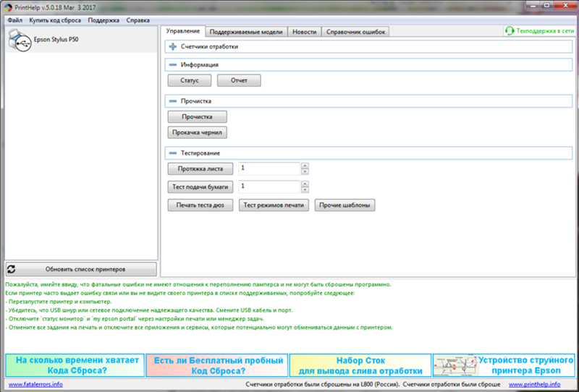Open the Купить код сброса menu

point(55,20)
